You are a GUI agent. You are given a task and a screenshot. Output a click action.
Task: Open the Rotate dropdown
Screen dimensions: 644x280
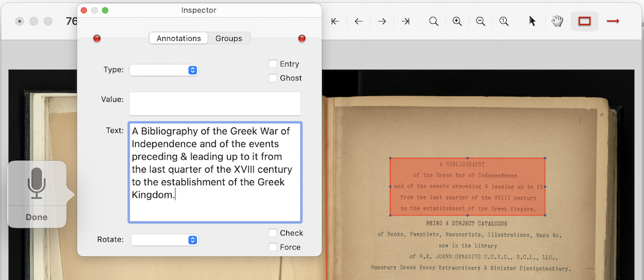[164, 240]
